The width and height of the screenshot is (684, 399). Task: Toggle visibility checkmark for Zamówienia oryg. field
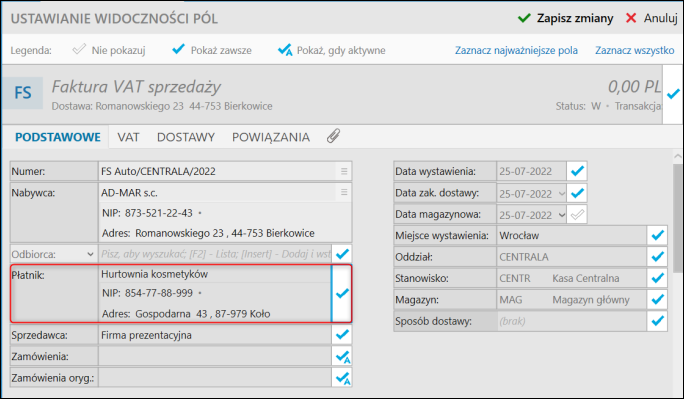pos(342,378)
